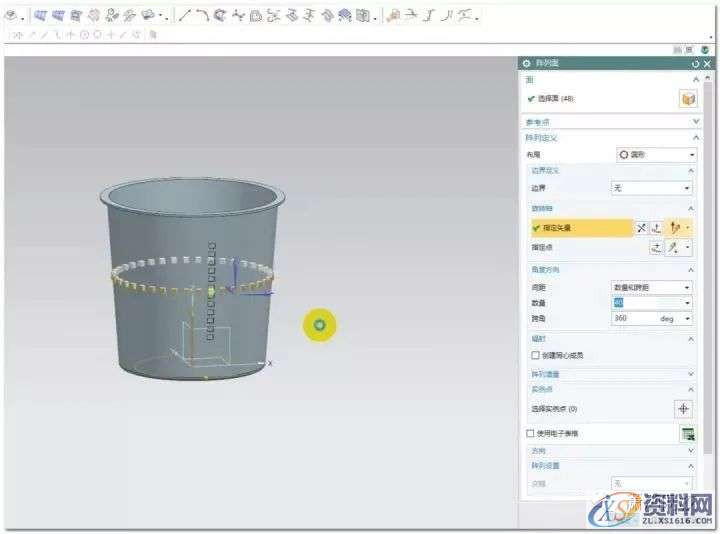Reset the pattern face dialog
The width and height of the screenshot is (720, 534).
[695, 63]
